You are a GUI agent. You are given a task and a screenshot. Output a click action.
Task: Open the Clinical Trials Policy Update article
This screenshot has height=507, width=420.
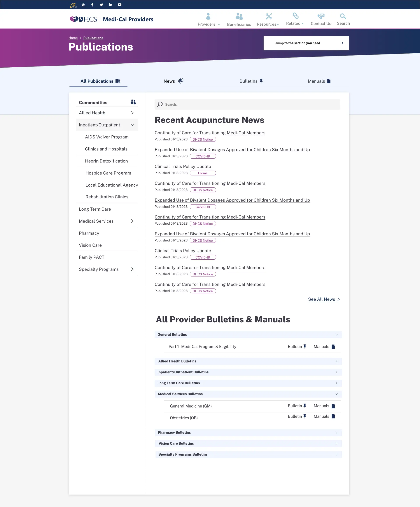tap(183, 166)
